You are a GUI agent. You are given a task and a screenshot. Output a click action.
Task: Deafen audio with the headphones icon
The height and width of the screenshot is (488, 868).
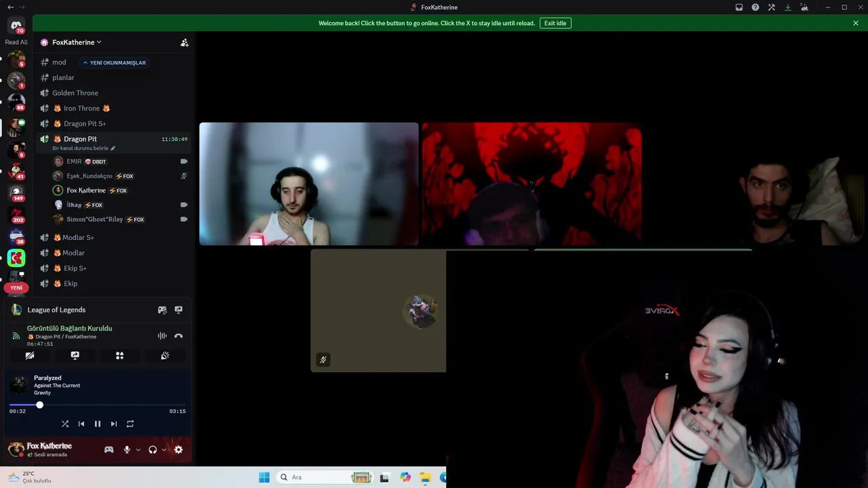click(153, 449)
